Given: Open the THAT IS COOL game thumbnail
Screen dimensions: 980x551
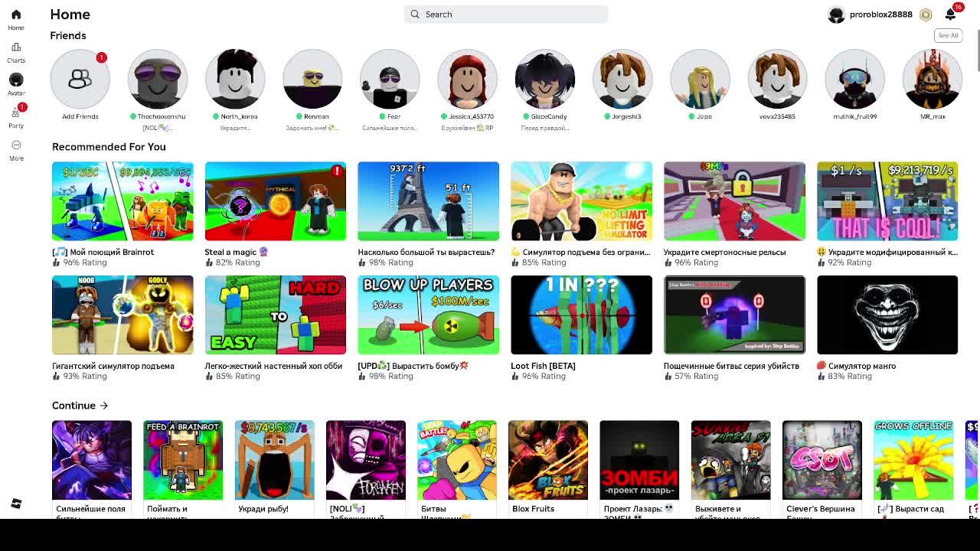Looking at the screenshot, I should pos(887,201).
